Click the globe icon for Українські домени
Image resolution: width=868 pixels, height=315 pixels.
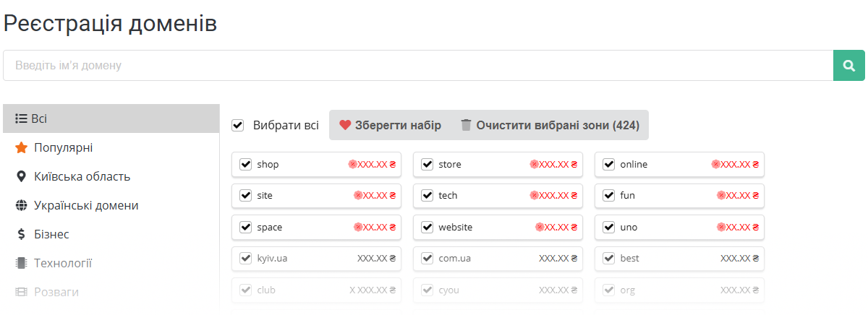click(21, 205)
